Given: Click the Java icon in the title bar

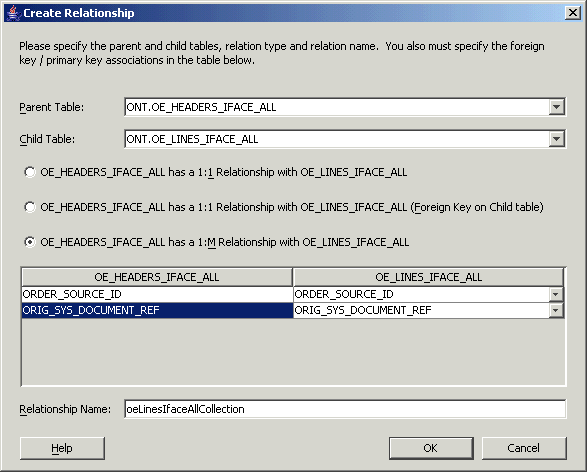Looking at the screenshot, I should (x=13, y=13).
